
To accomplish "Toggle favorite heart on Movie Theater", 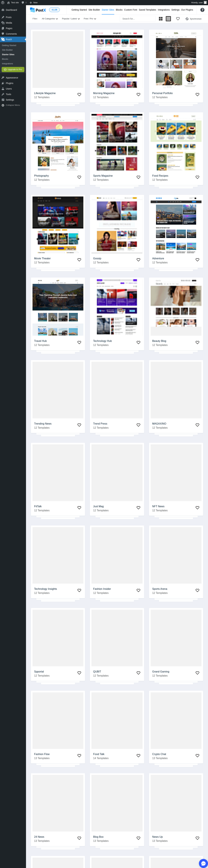I will click(79, 260).
